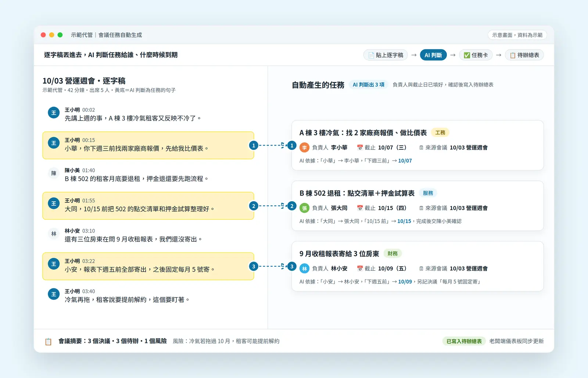This screenshot has height=378, width=588.
Task: Click the 工務 tag on 冷氣 task
Action: (x=440, y=133)
